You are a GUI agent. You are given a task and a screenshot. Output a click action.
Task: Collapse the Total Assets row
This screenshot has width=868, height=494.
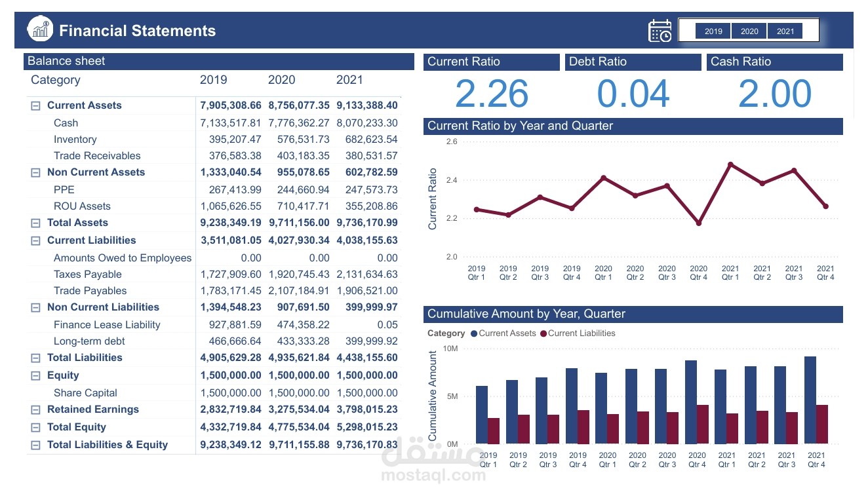pos(36,223)
